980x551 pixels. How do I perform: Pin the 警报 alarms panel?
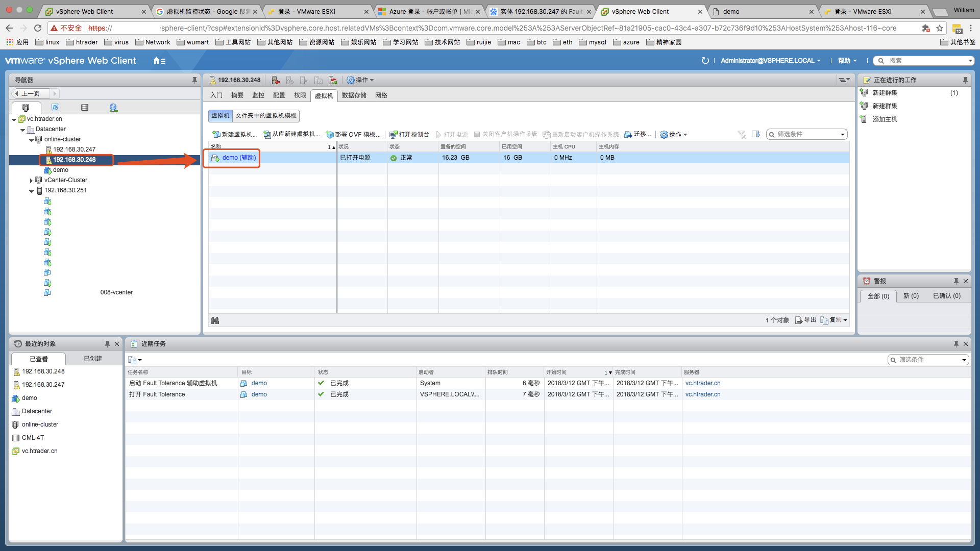tap(956, 281)
